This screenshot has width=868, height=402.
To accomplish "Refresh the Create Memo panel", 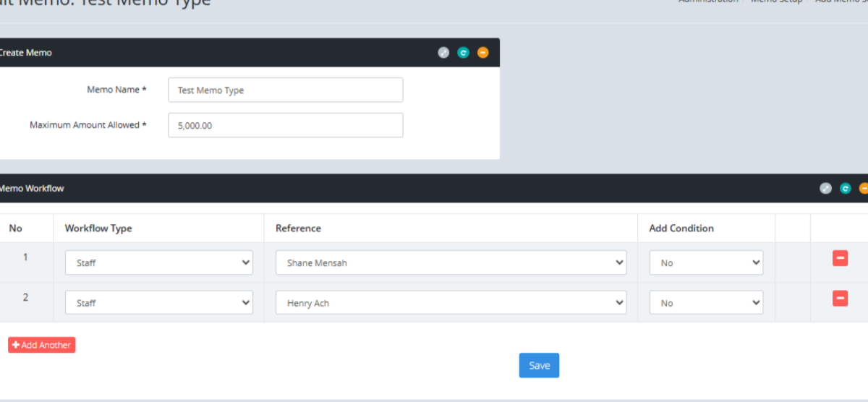I will (463, 53).
